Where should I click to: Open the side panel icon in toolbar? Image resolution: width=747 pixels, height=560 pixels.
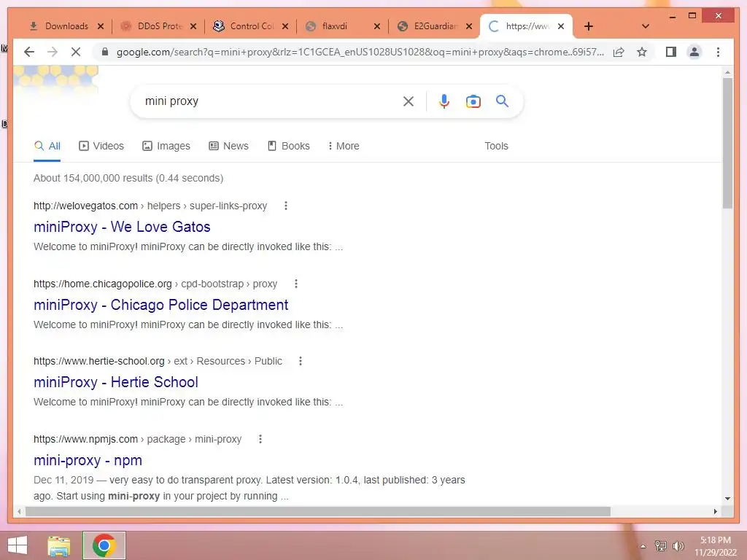coord(671,52)
